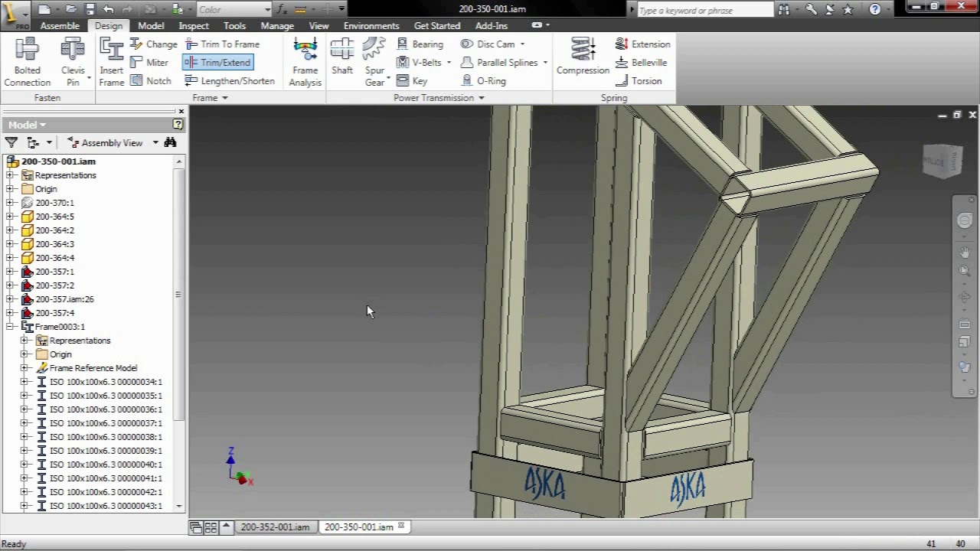This screenshot has height=551, width=980.
Task: Click the Redo arrow icon
Action: pyautogui.click(x=127, y=9)
